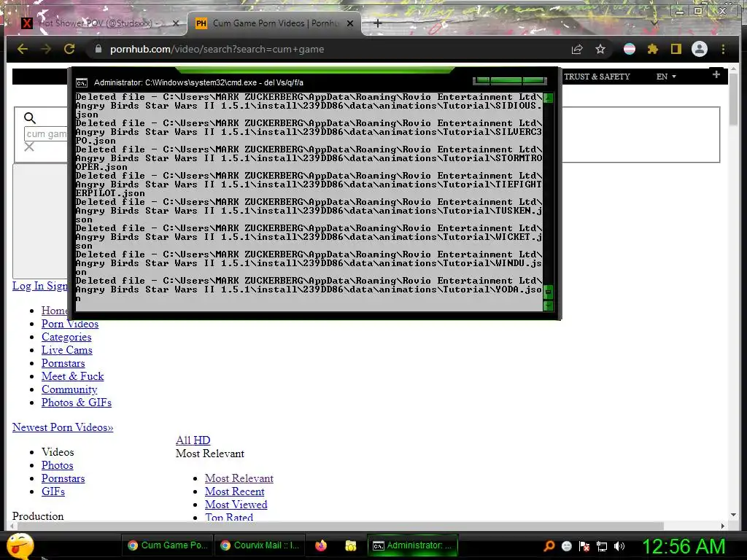Open the TRUST & SAFETY link
This screenshot has width=747, height=560.
(597, 76)
